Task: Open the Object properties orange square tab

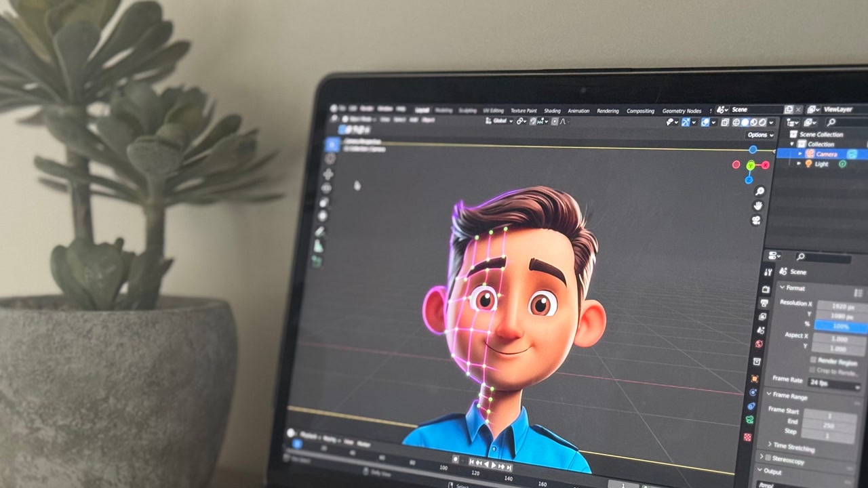Action: coord(755,379)
